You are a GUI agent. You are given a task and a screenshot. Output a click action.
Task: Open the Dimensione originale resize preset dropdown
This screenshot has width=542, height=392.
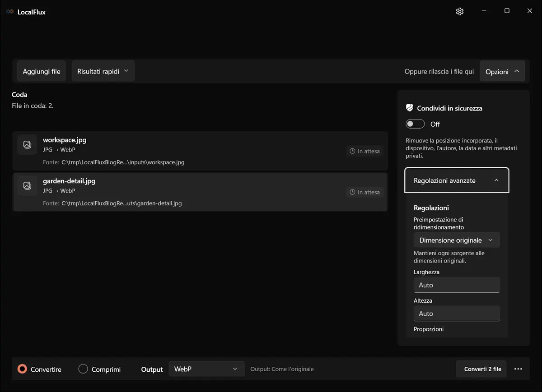(457, 240)
